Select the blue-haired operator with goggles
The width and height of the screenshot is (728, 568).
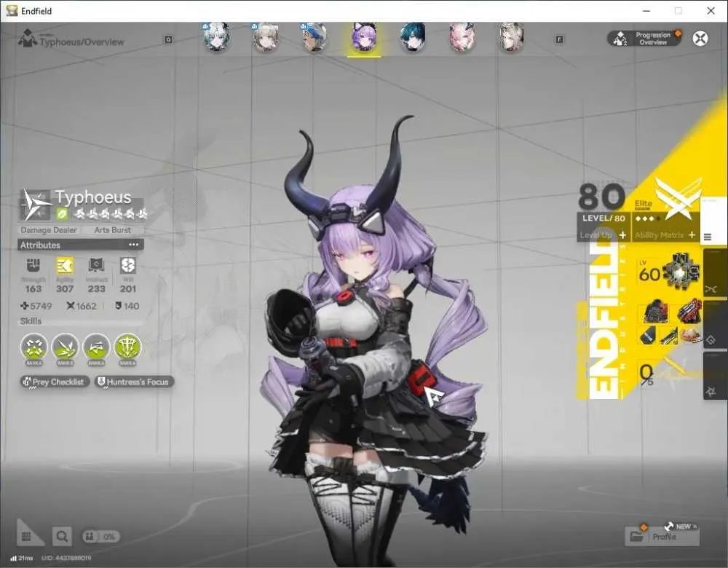(x=314, y=37)
